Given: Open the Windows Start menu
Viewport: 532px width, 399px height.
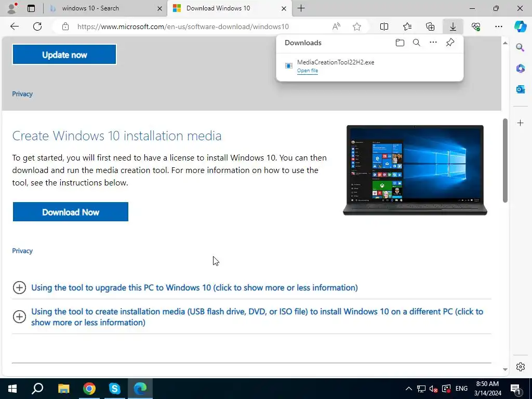Looking at the screenshot, I should click(x=12, y=389).
